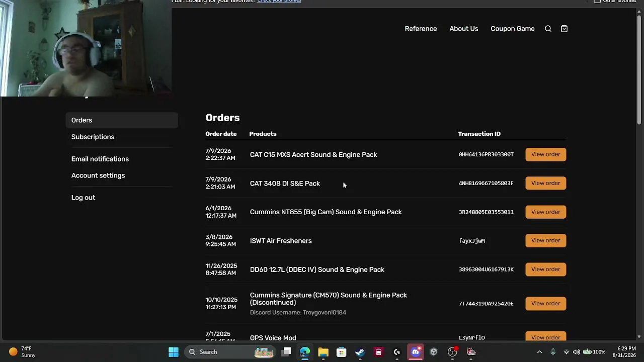Click transaction ID 4NH8169667105803F
644x362 pixels.
[x=486, y=183]
